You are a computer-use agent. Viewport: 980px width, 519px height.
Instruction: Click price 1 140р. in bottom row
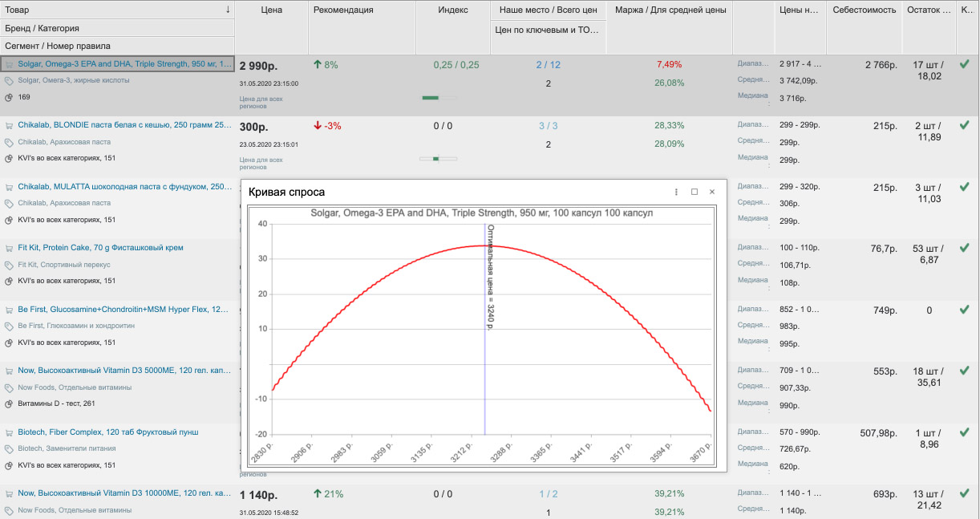tap(258, 495)
